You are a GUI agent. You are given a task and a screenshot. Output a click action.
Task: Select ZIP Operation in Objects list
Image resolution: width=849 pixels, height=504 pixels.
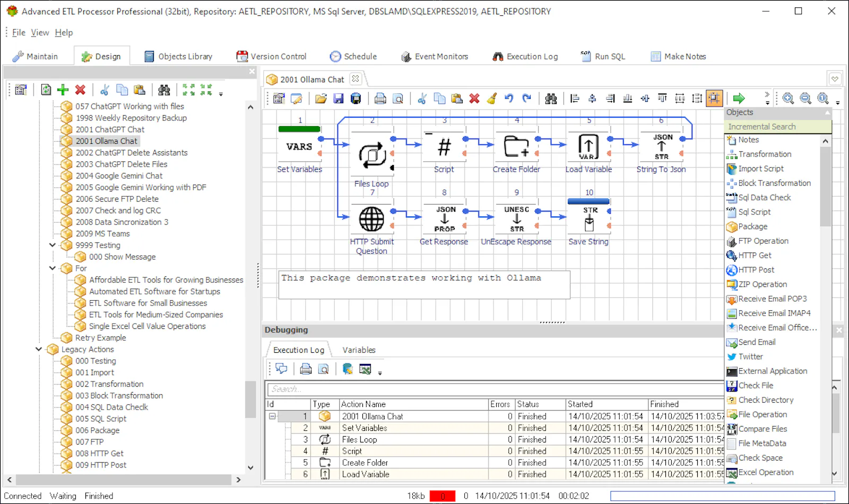(x=763, y=284)
